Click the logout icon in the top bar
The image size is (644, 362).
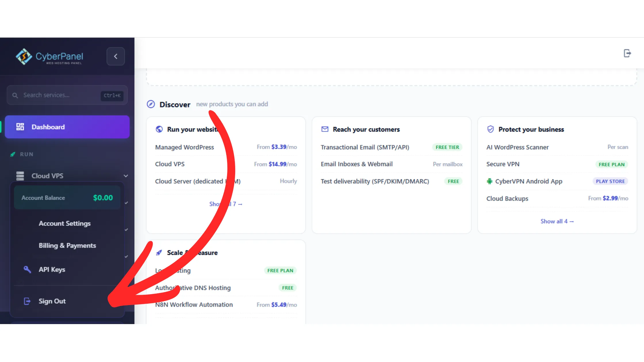(x=627, y=53)
